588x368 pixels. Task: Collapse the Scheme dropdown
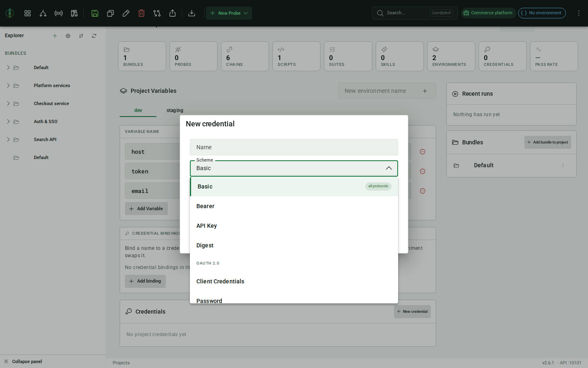pyautogui.click(x=389, y=168)
